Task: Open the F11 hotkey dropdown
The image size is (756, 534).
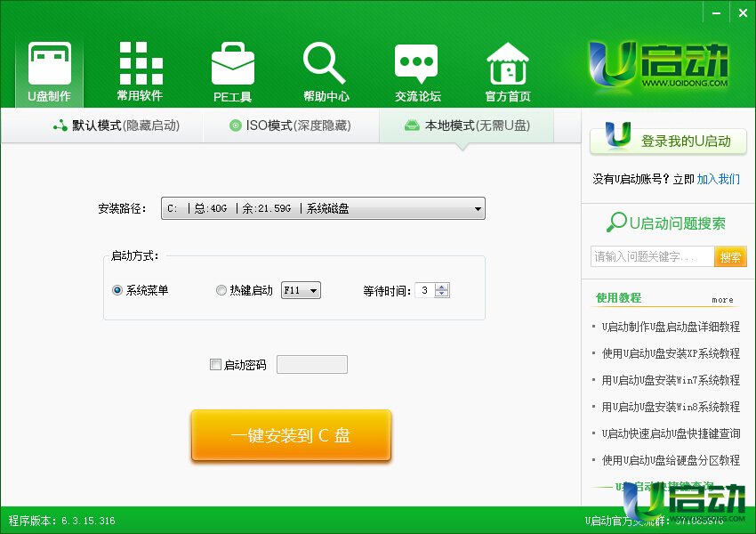Action: (301, 290)
